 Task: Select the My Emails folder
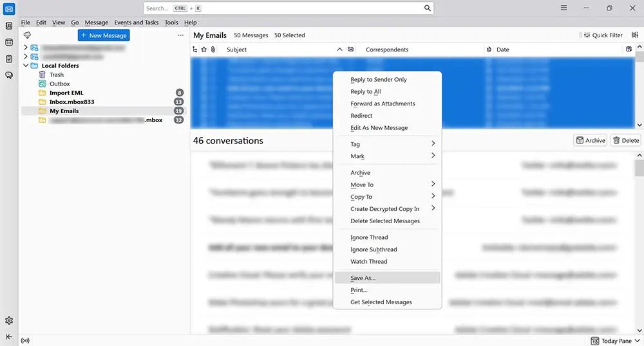pos(104,111)
